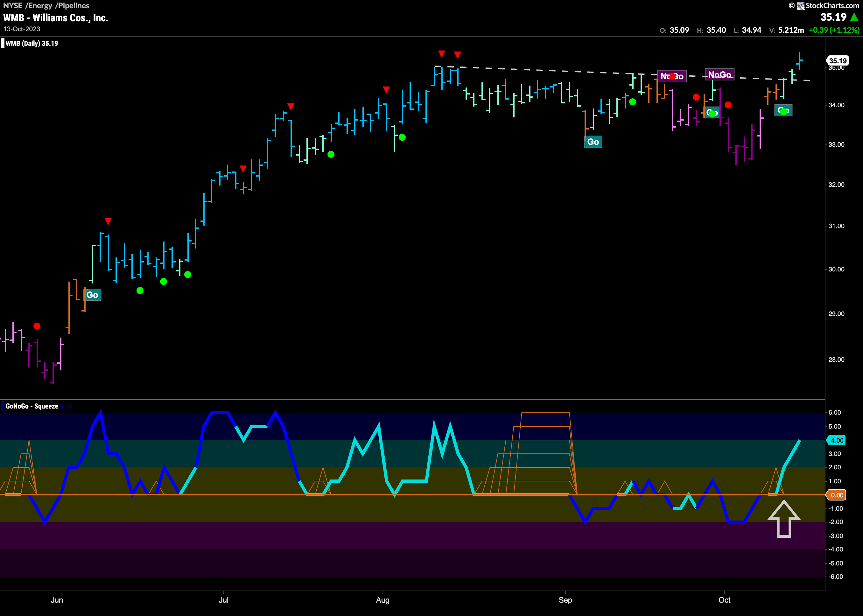Click the large '35.19' last price

tap(833, 17)
